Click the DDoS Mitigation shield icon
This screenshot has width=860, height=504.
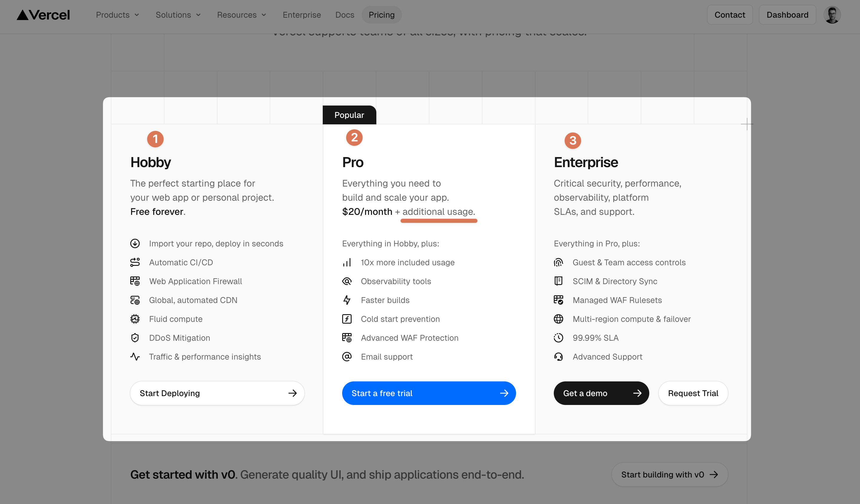pos(135,338)
